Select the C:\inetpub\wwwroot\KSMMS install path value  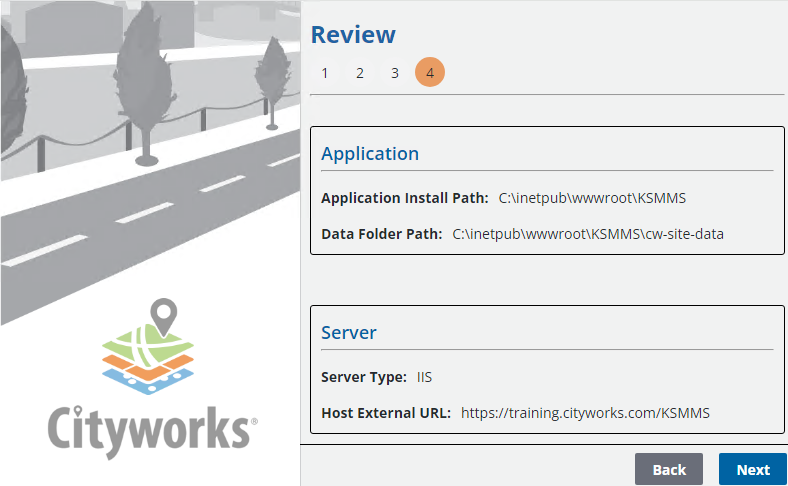(x=592, y=198)
